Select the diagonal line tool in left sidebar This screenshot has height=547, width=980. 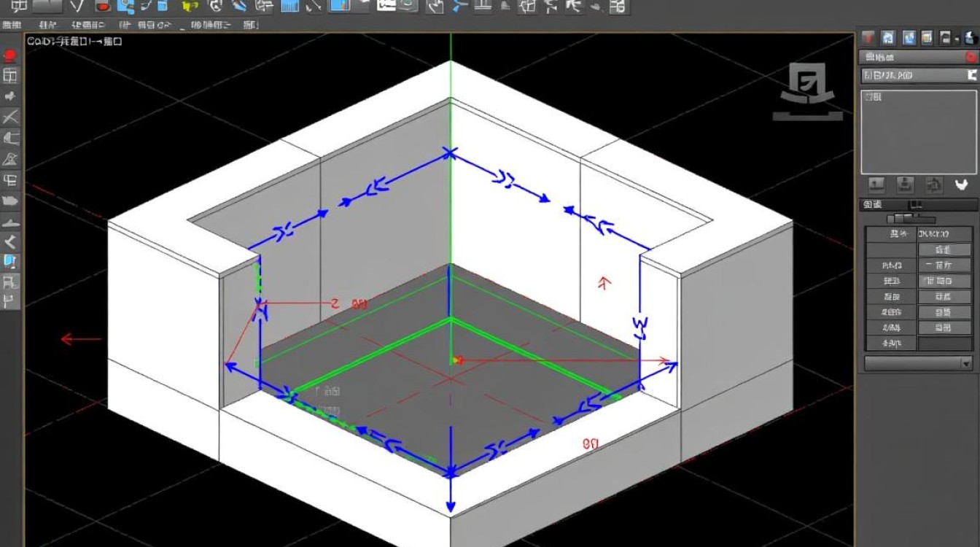point(10,117)
